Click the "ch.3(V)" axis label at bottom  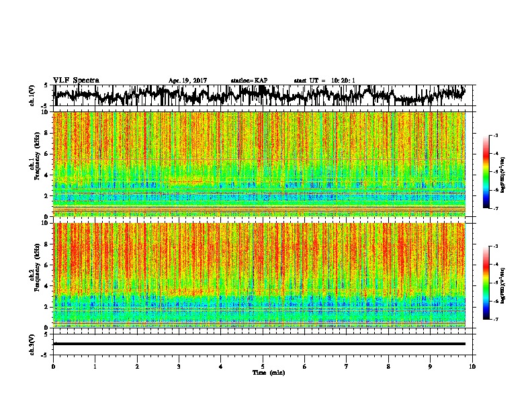(x=32, y=345)
